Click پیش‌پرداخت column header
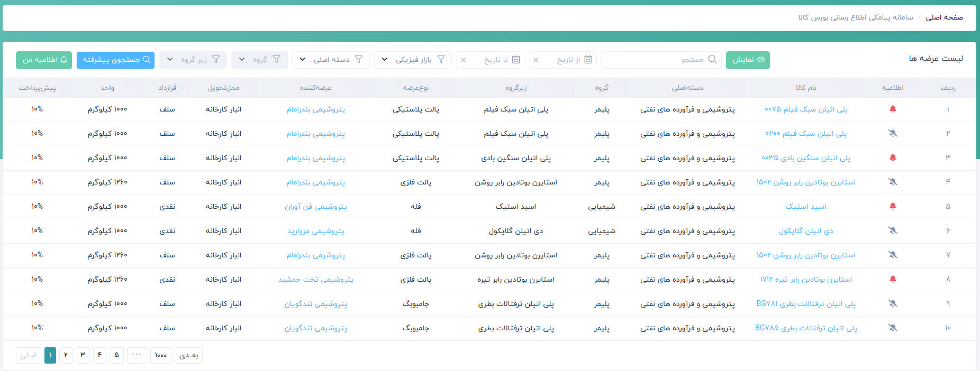The width and height of the screenshot is (980, 371). click(37, 88)
